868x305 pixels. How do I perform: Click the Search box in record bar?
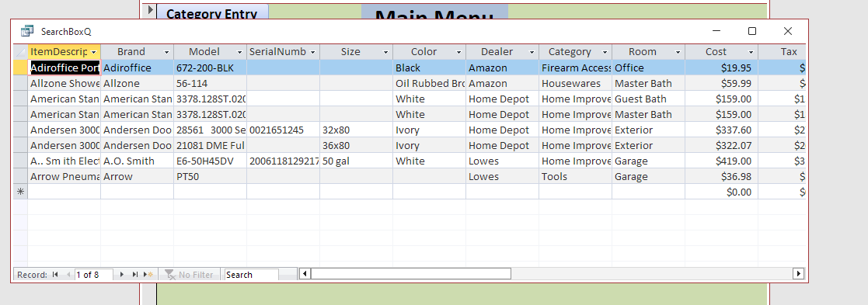[x=251, y=275]
